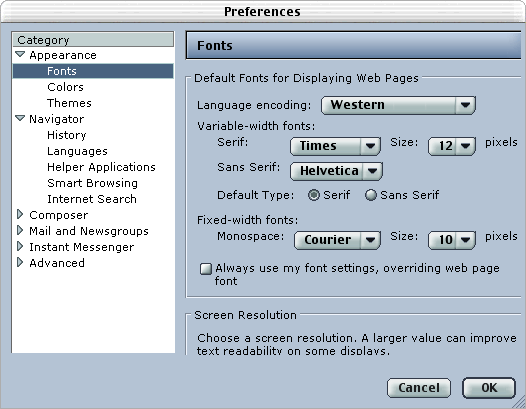Open the Monospace Courier font dropdown
This screenshot has width=526, height=409.
(x=337, y=240)
